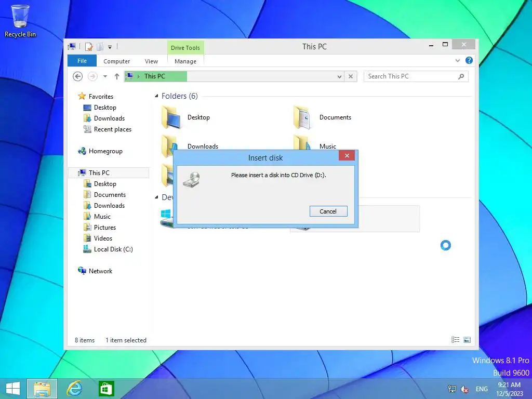Image resolution: width=532 pixels, height=399 pixels.
Task: Click the This PC system icon in title bar
Action: (72, 47)
